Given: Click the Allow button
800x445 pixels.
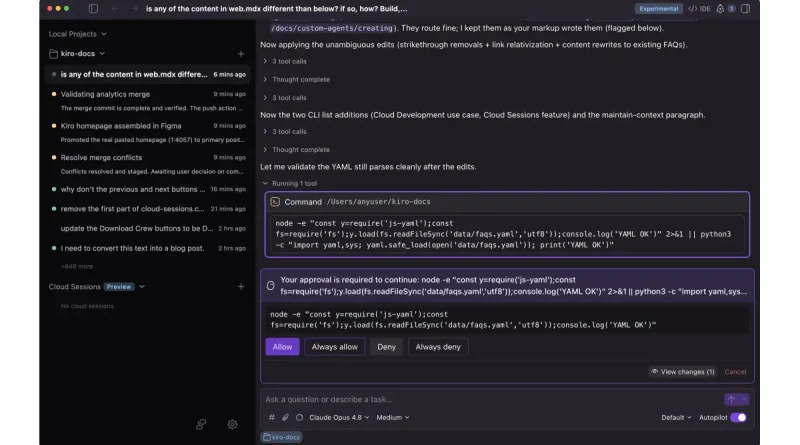Looking at the screenshot, I should coord(282,347).
